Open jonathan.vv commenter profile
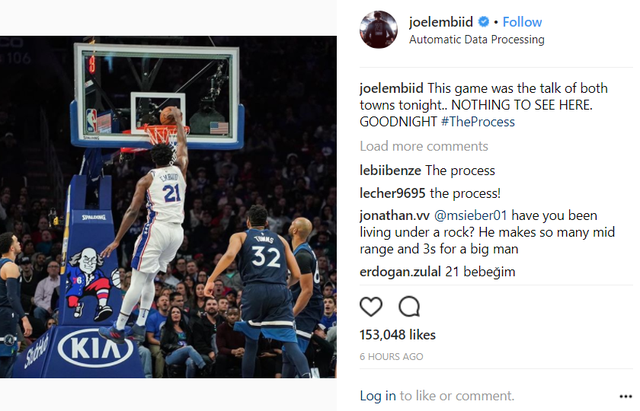This screenshot has height=411, width=640. click(394, 215)
